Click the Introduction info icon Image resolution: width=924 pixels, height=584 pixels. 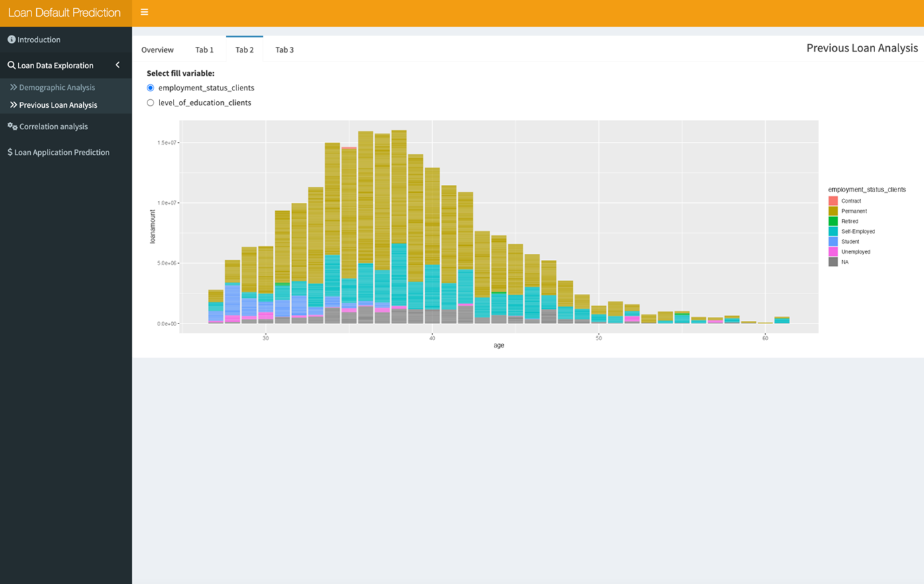click(x=11, y=40)
